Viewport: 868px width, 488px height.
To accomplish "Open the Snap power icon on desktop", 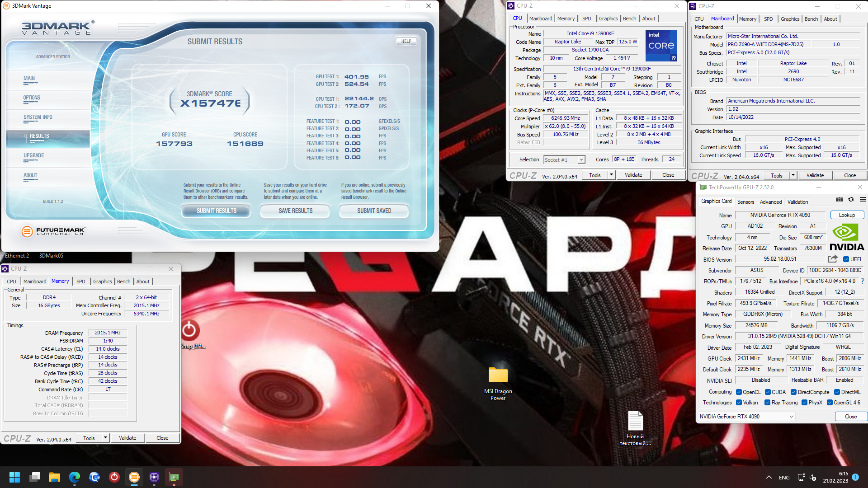I will [x=190, y=331].
